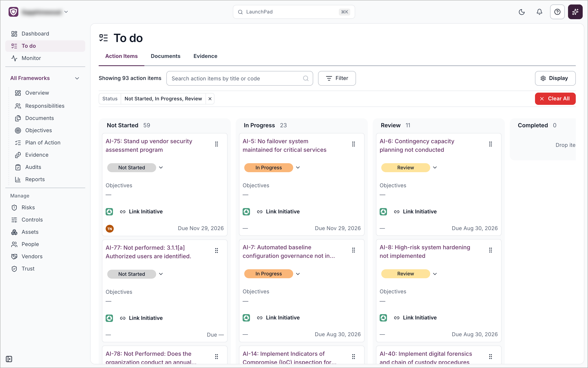This screenshot has width=588, height=368.
Task: Open Monitor in sidebar
Action: 45,58
